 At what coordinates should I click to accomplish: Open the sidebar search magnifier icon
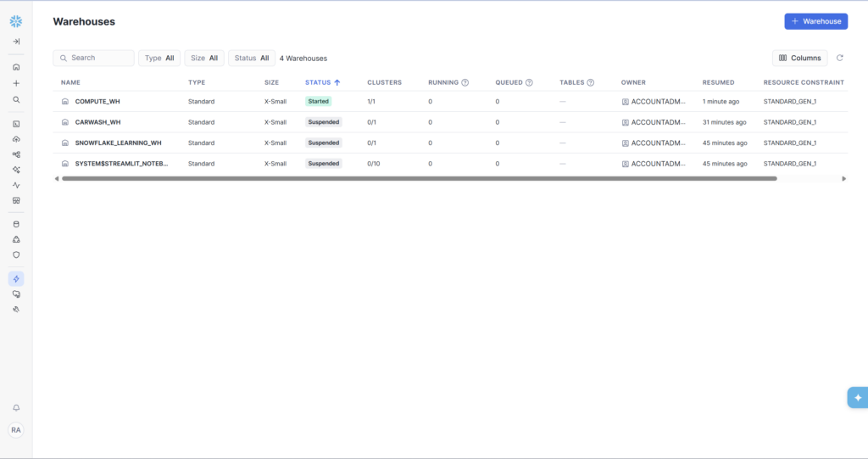click(x=16, y=99)
